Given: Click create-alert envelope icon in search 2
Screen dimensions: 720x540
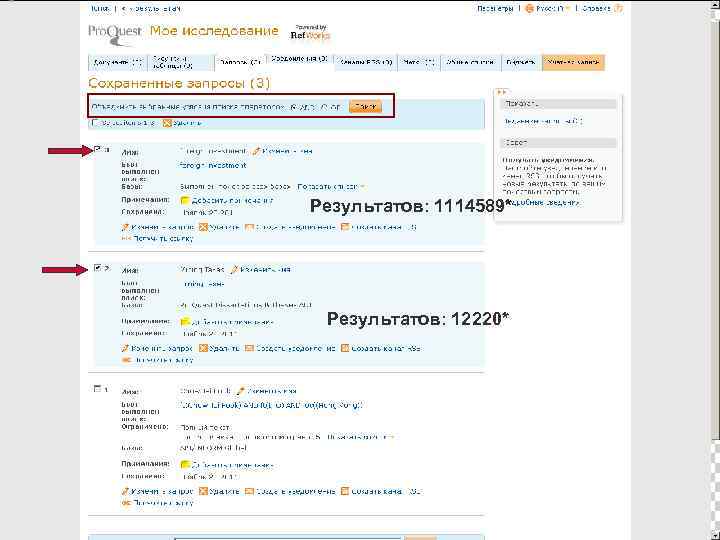Looking at the screenshot, I should (x=249, y=349).
